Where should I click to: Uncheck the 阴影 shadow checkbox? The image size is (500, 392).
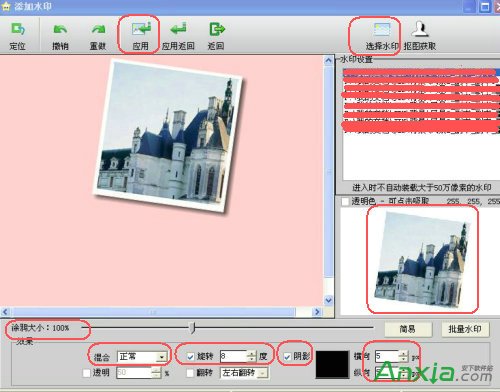click(x=287, y=357)
